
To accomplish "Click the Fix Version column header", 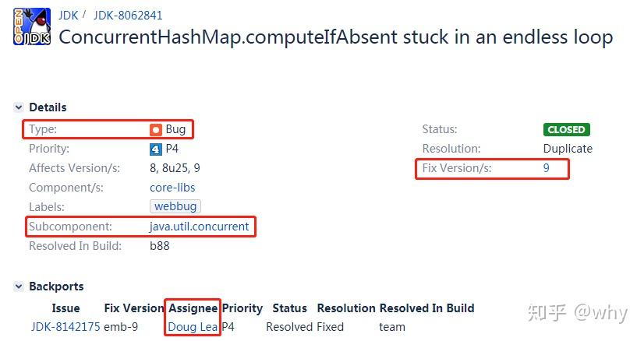I will point(134,308).
